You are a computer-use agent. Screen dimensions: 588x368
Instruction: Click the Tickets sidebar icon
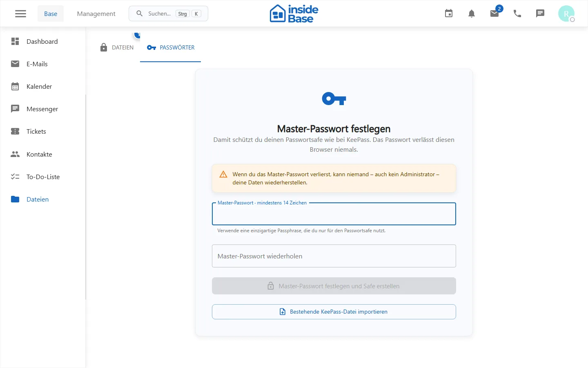[x=15, y=131]
